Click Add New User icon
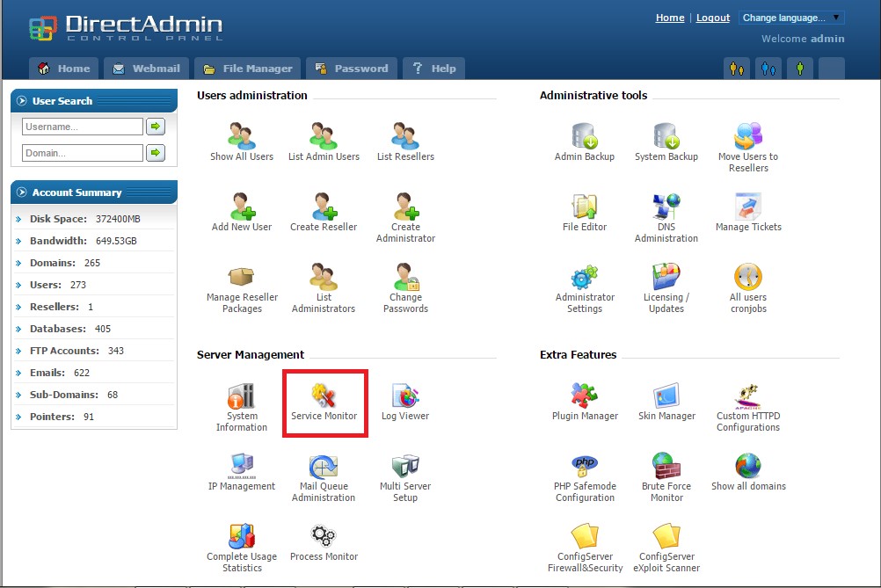This screenshot has width=881, height=588. click(242, 213)
